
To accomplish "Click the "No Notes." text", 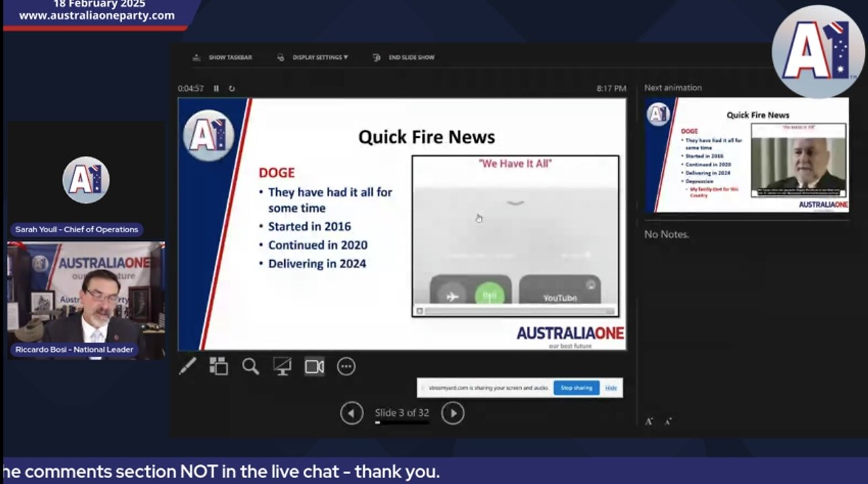I will (667, 234).
